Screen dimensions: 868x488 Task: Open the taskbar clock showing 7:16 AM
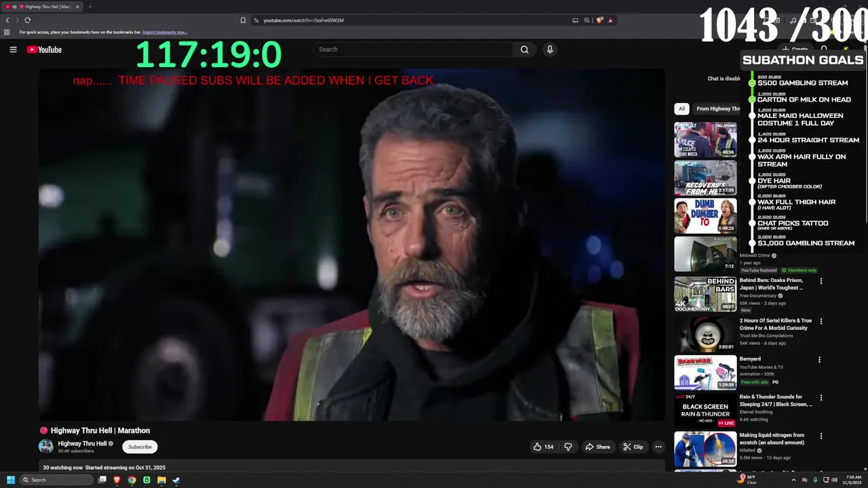(852, 480)
